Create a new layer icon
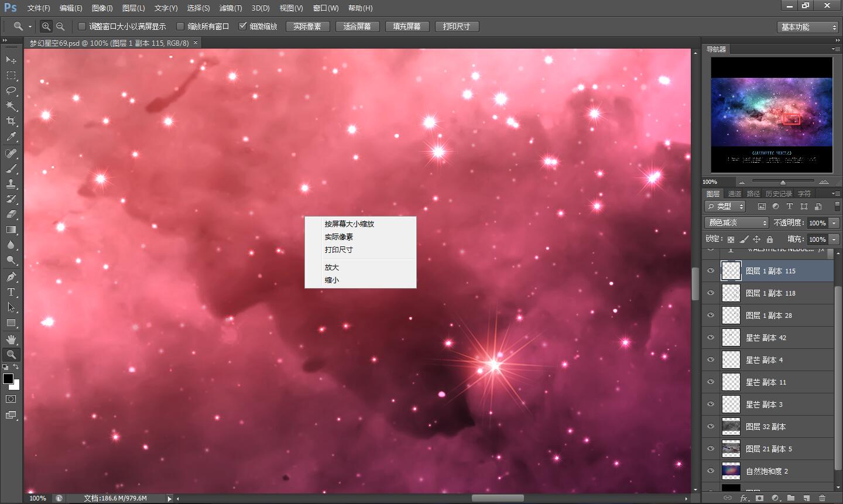843x504 pixels. pos(807,498)
